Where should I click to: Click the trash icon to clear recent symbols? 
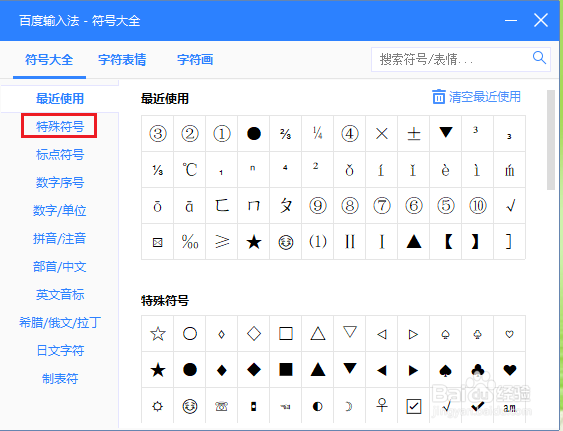click(438, 97)
